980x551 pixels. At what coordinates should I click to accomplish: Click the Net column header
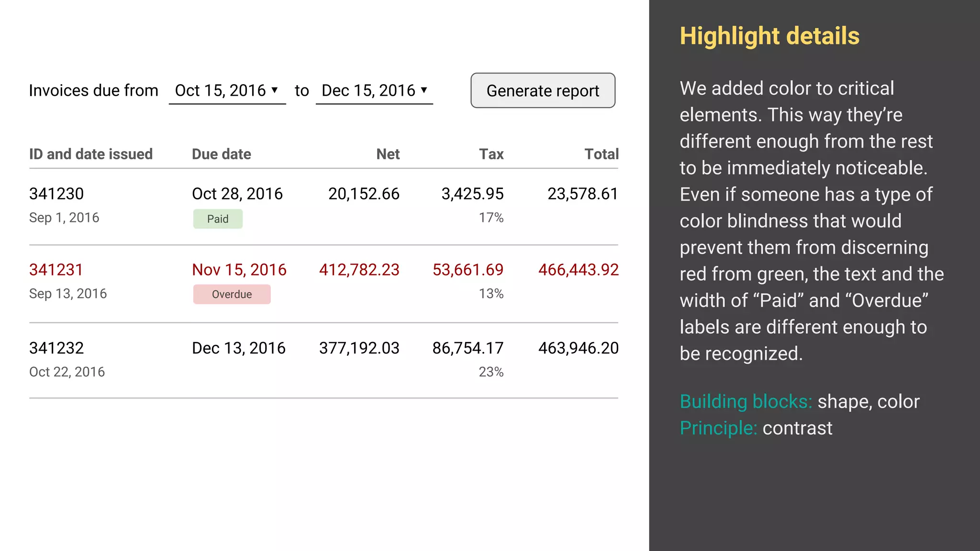click(388, 154)
